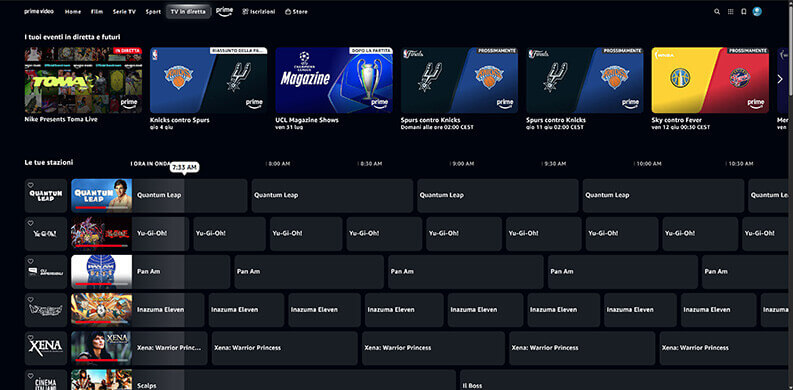The height and width of the screenshot is (390, 793).
Task: Go to the Serie TV tab
Action: (124, 12)
